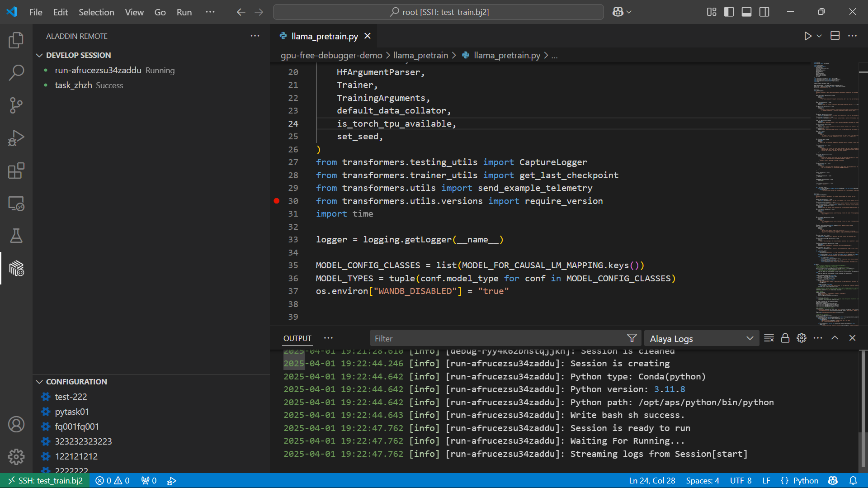Open Remote Explorer in activity bar

tap(16, 204)
